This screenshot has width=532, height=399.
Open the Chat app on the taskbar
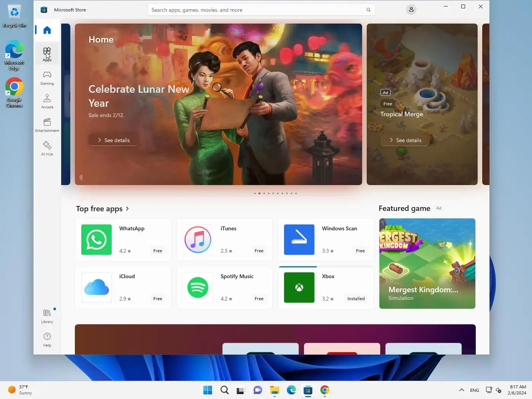[x=258, y=390]
